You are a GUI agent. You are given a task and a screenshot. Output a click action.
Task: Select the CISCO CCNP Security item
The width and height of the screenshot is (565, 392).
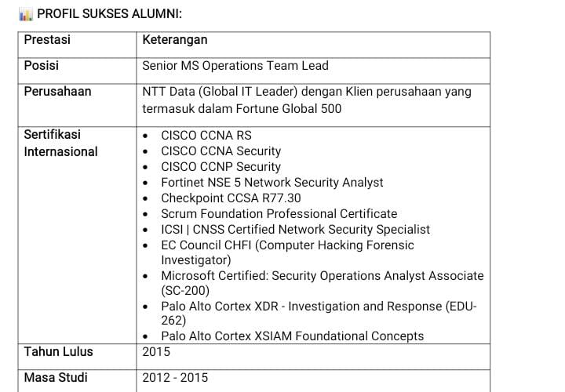221,166
